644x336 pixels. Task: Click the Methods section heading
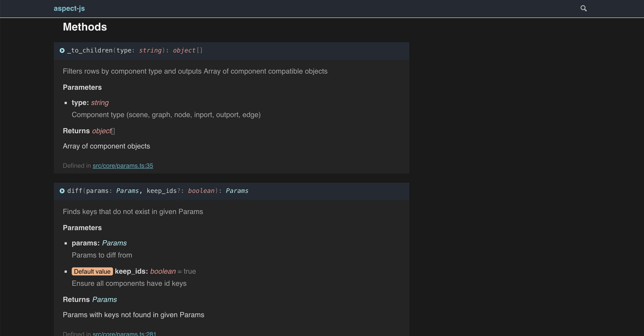tap(85, 27)
